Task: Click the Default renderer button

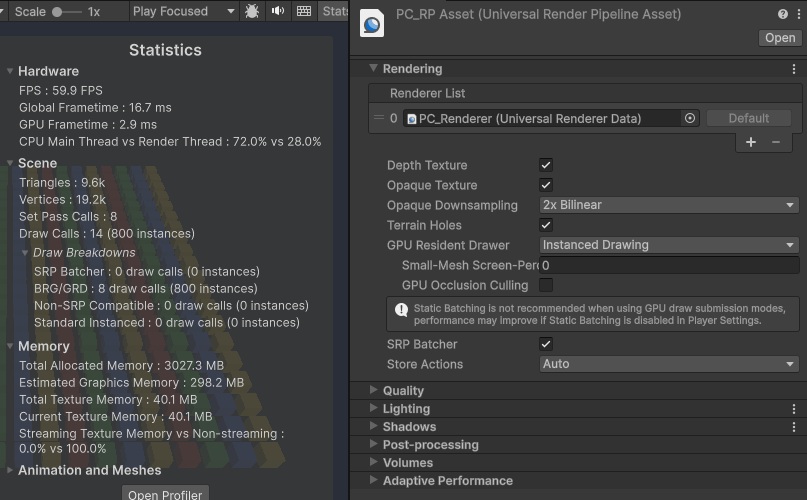Action: (748, 118)
